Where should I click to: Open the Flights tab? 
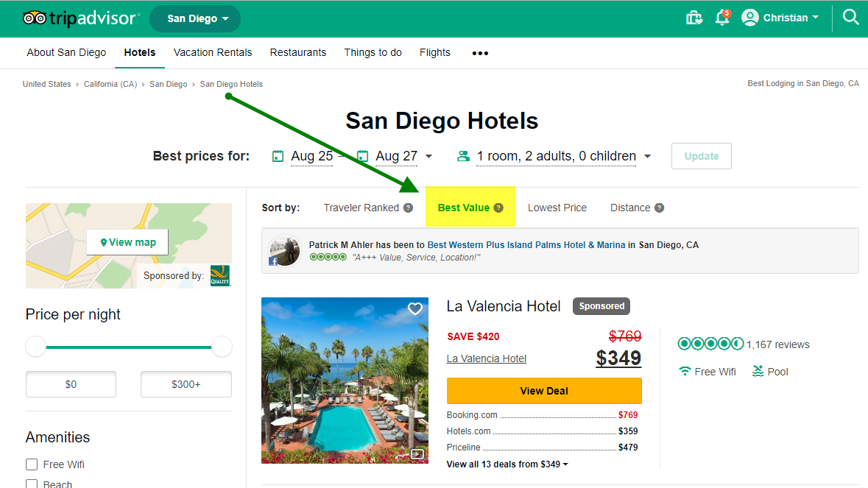435,52
